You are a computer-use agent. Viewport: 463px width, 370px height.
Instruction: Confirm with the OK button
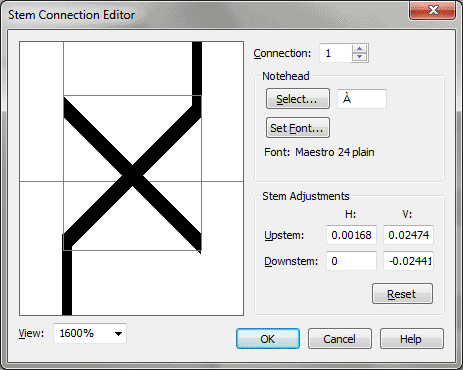(268, 339)
